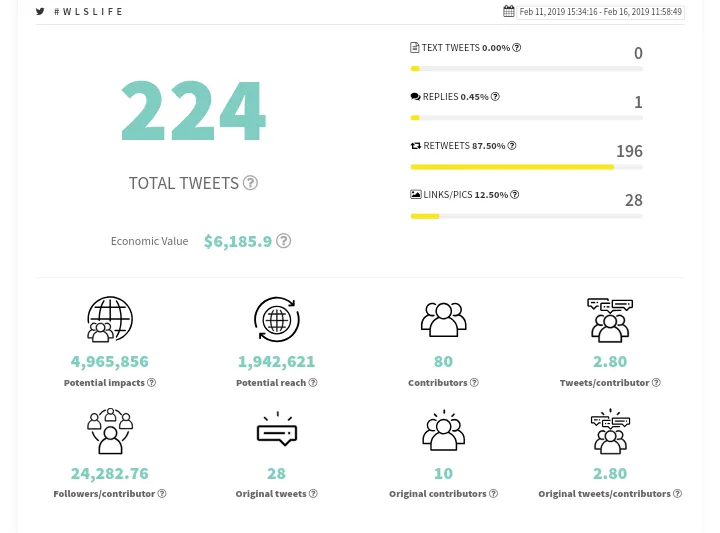Click the $6,185.9 economic value figure
This screenshot has height=533, width=720.
(x=238, y=241)
